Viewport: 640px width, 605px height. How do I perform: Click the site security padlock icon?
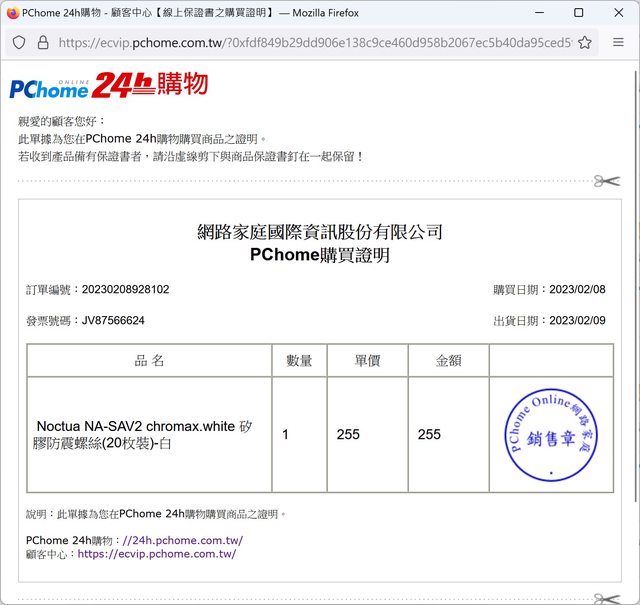coord(42,43)
